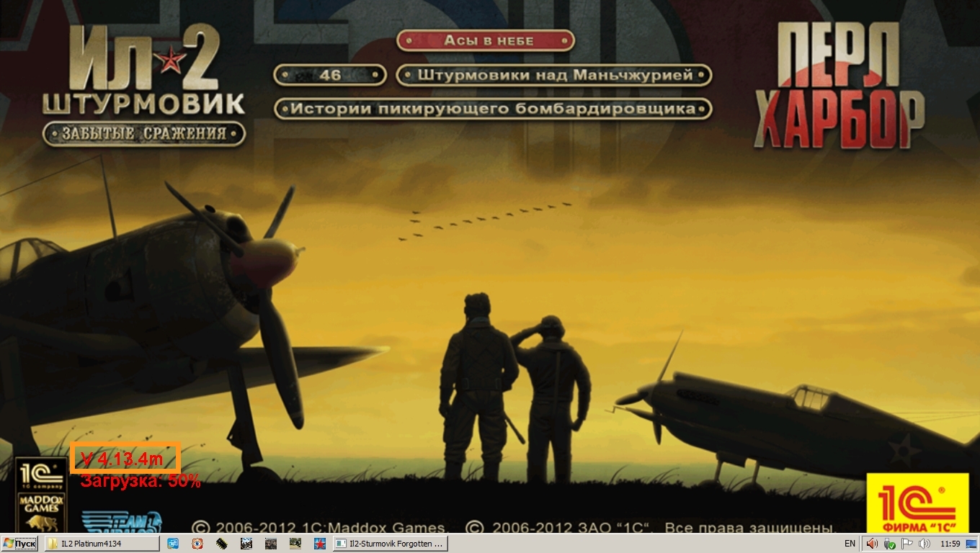Launch the red star quick-launch icon
Viewport: 980px width, 553px height.
320,543
